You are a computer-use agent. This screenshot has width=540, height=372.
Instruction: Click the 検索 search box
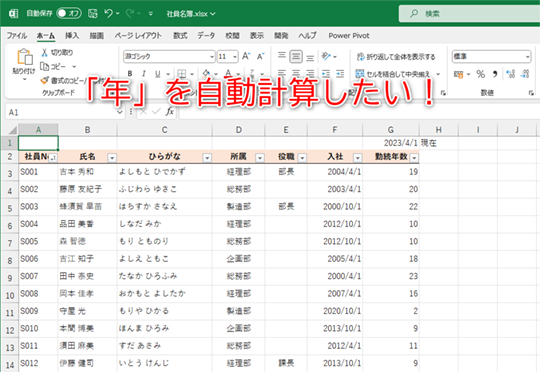click(469, 13)
